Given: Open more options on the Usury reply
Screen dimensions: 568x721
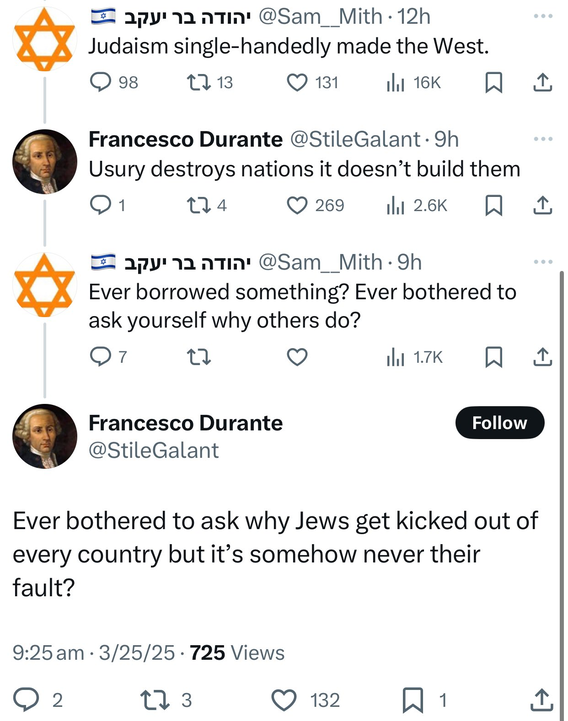Looking at the screenshot, I should (x=543, y=139).
